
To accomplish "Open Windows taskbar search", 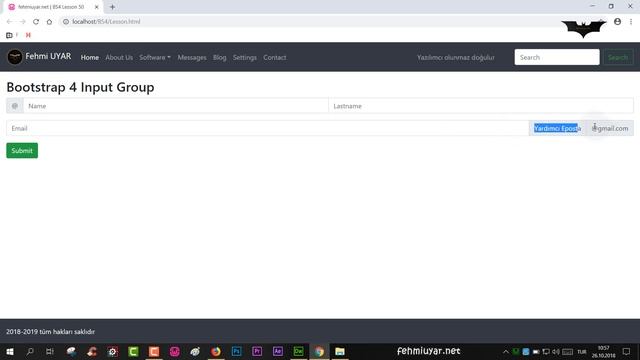I will [x=30, y=351].
